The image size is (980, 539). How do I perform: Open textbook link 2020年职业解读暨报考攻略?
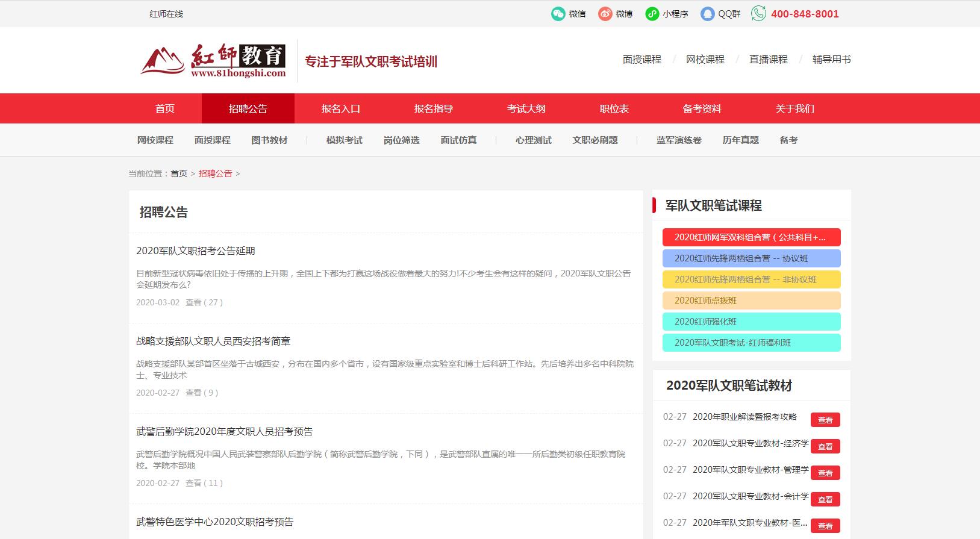pyautogui.click(x=744, y=417)
